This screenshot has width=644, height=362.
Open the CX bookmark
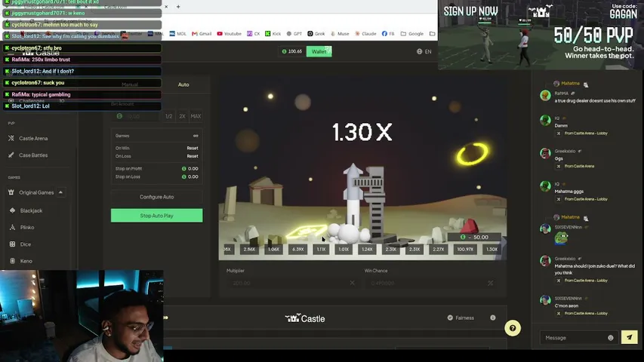254,34
